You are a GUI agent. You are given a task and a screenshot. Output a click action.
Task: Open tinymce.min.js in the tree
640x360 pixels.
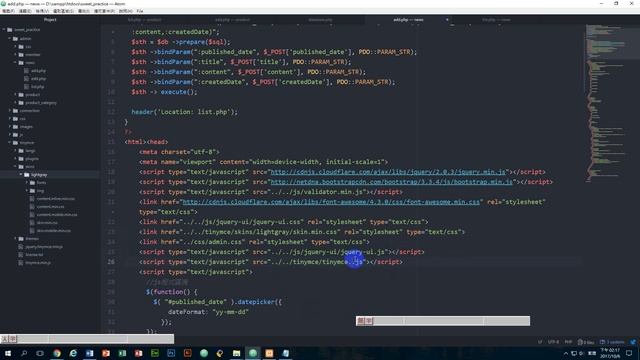click(38, 263)
